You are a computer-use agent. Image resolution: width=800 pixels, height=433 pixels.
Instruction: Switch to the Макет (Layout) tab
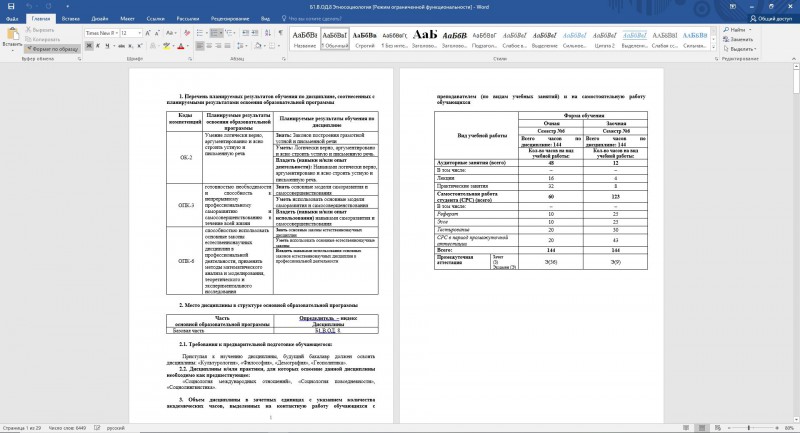pos(128,19)
